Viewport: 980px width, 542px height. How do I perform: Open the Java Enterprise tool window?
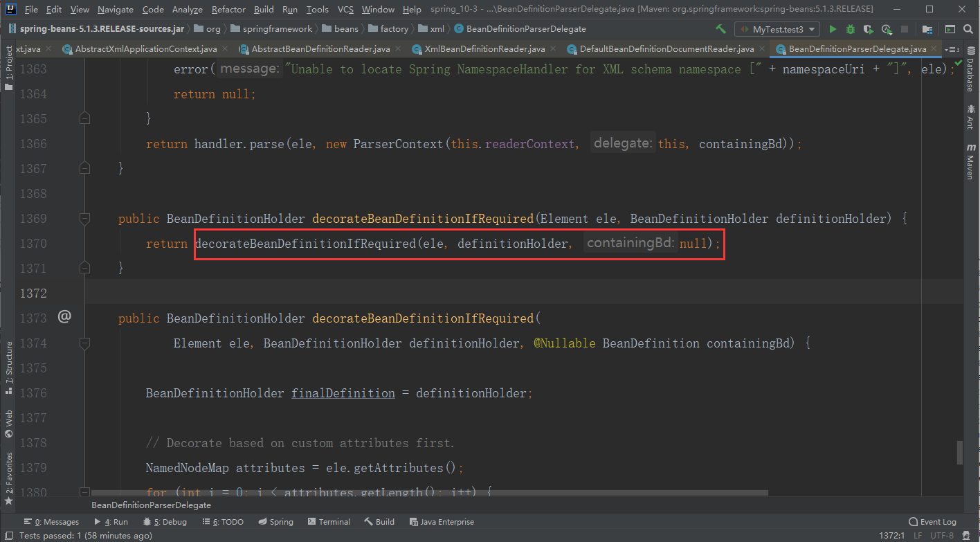[x=442, y=522]
